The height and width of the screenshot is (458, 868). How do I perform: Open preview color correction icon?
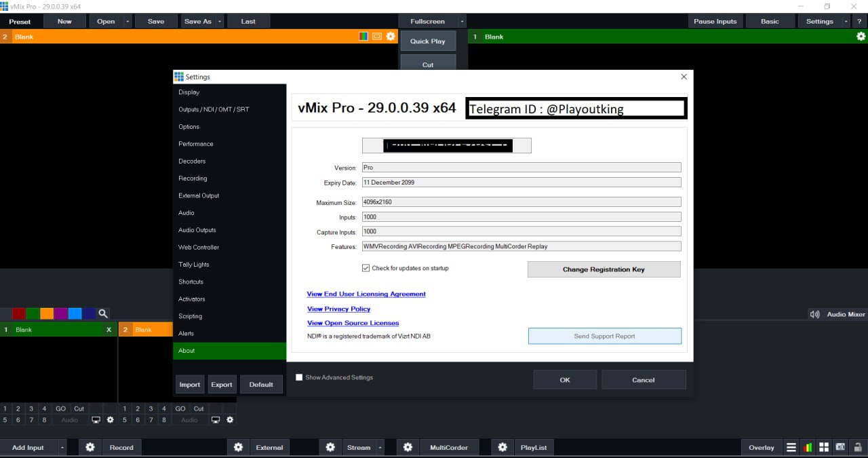pos(363,37)
